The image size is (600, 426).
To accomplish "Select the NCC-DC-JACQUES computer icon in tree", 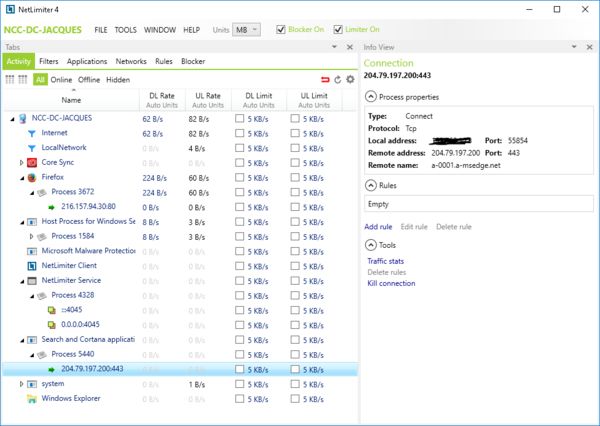I will click(x=23, y=118).
